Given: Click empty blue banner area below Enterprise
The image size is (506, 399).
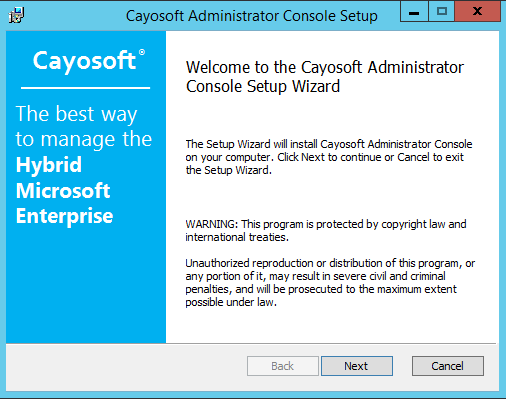Looking at the screenshot, I should click(86, 287).
